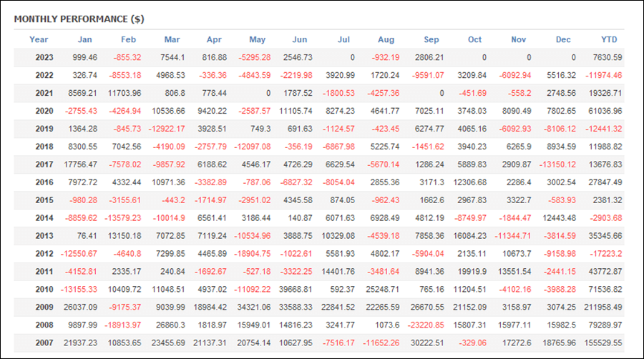
Task: Select the 2017 Jan value 17756.47
Action: (x=80, y=164)
